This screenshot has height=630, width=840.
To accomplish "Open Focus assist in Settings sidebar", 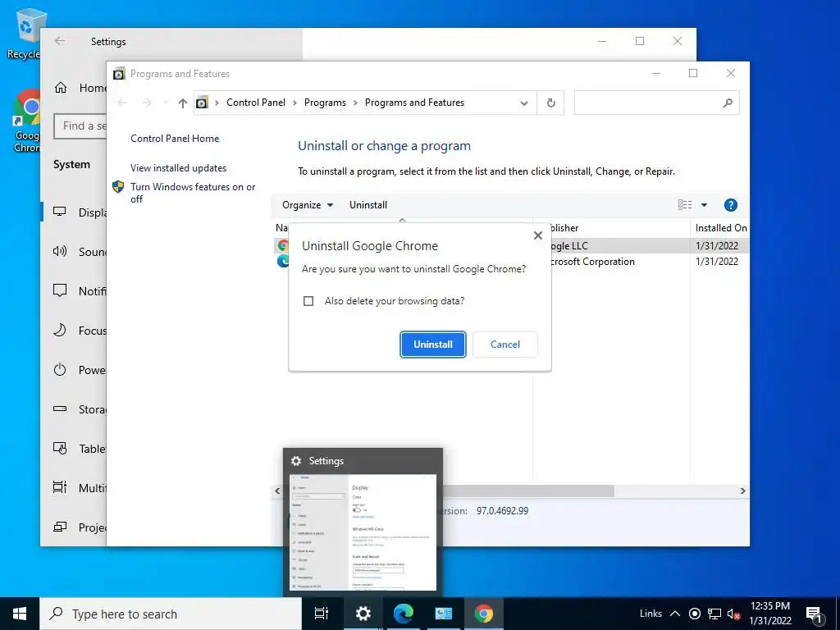I will pyautogui.click(x=75, y=330).
